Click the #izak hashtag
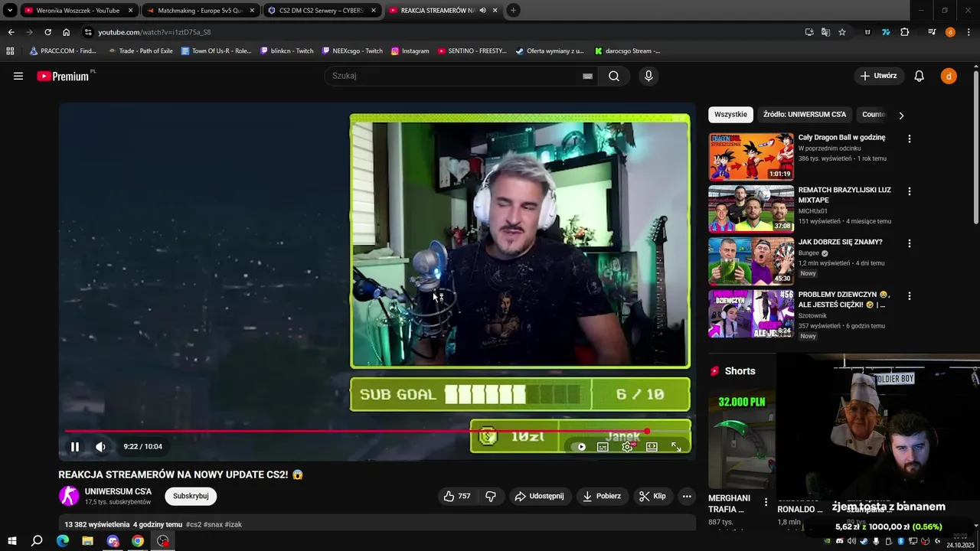Image resolution: width=980 pixels, height=551 pixels. (x=234, y=524)
